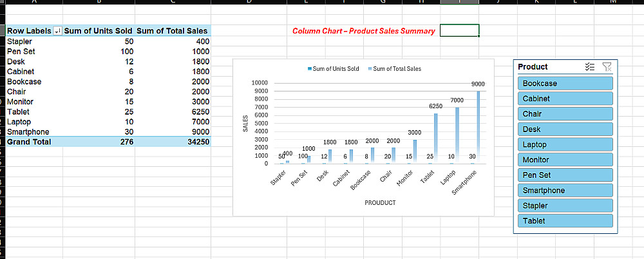Choose Monitor in the Product slicer
644x259 pixels.
click(x=565, y=160)
